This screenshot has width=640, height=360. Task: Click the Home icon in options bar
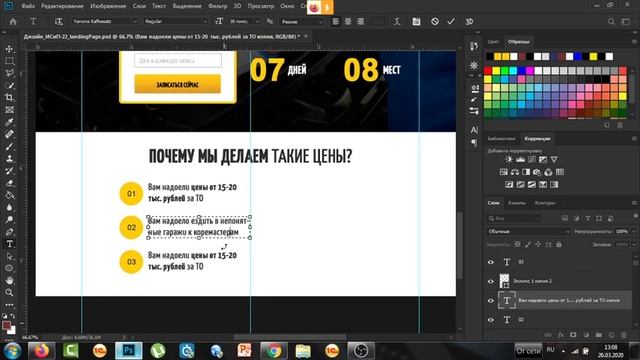13,22
